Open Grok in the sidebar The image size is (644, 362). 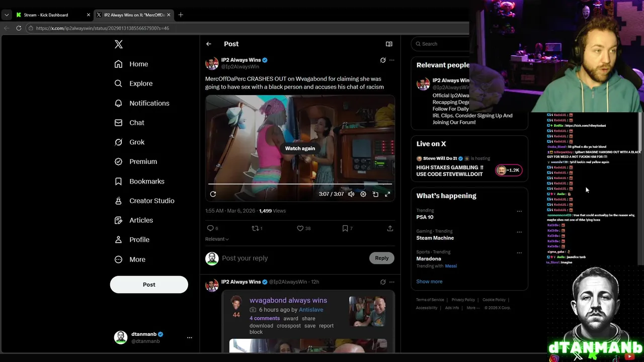point(129,142)
